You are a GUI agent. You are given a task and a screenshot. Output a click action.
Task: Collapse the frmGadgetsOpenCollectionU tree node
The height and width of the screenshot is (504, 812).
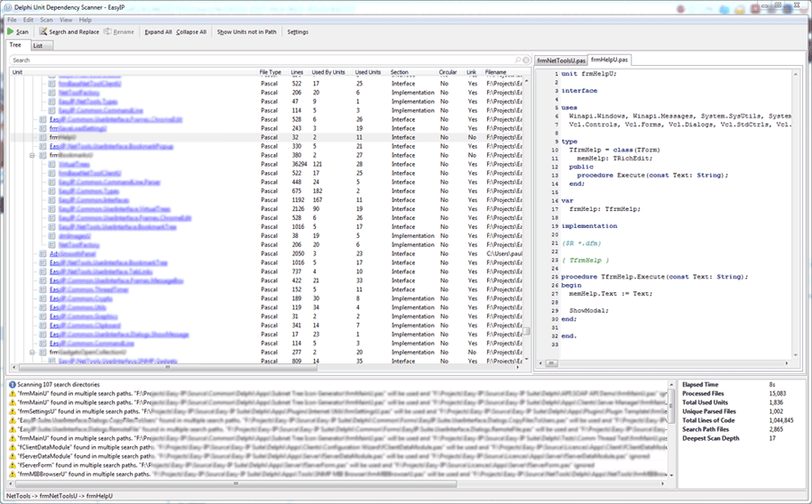tap(32, 353)
